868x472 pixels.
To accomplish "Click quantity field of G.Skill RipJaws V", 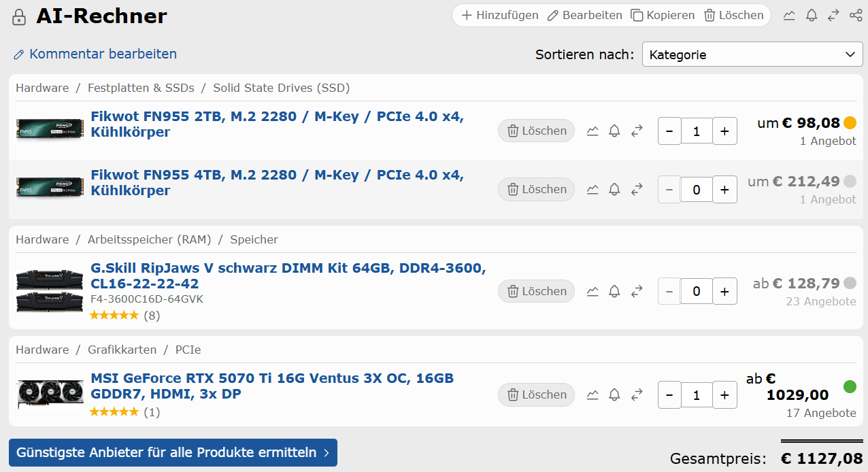I will click(x=697, y=292).
